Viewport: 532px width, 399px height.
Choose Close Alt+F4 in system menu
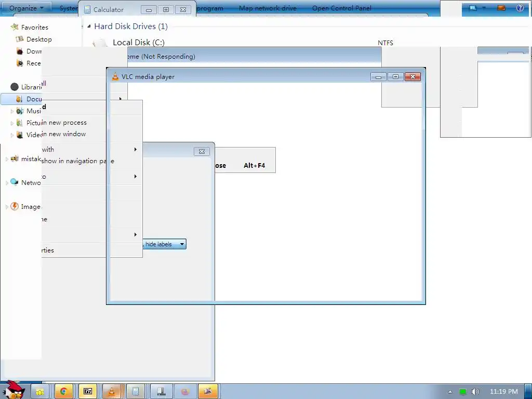point(245,165)
